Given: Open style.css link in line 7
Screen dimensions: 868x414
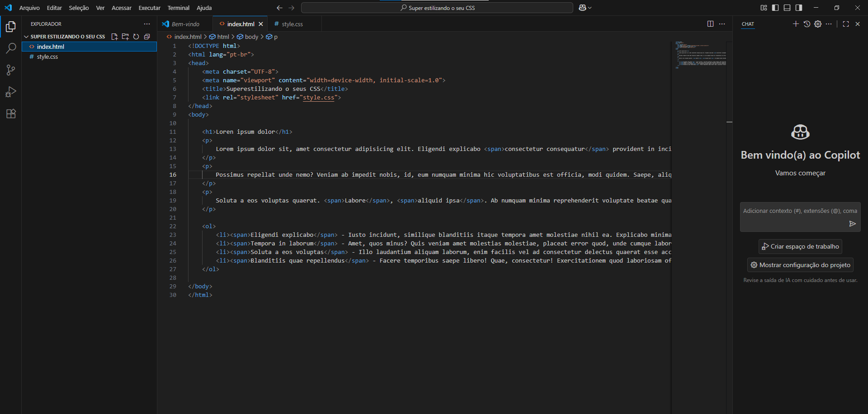Looking at the screenshot, I should [319, 98].
